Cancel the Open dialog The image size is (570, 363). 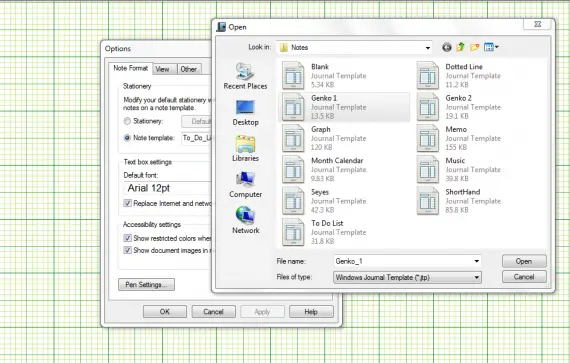click(524, 277)
